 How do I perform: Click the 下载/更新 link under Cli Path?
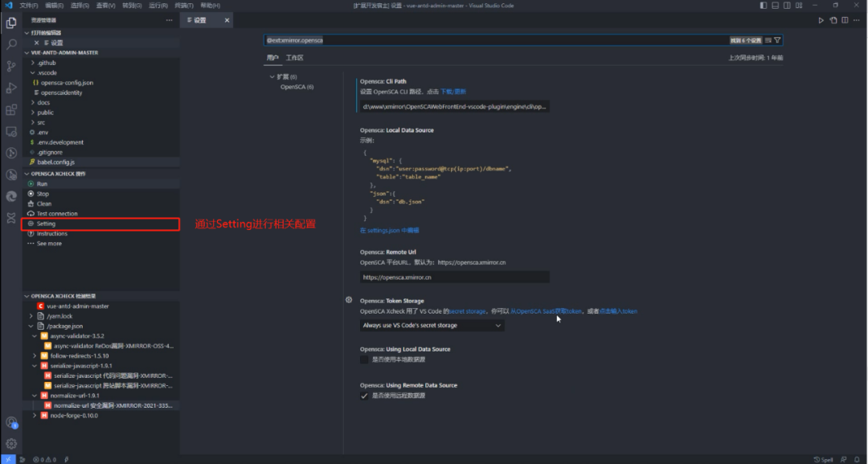point(453,92)
